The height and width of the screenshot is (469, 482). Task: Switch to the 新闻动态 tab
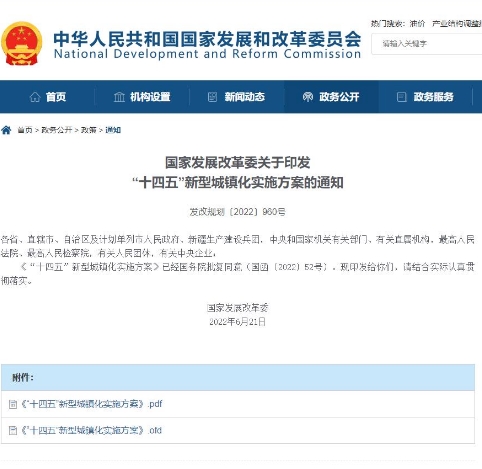click(x=237, y=97)
